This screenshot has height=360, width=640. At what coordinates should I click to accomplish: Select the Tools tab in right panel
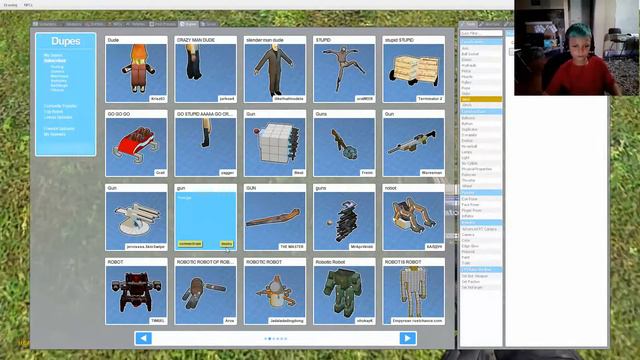(x=468, y=24)
